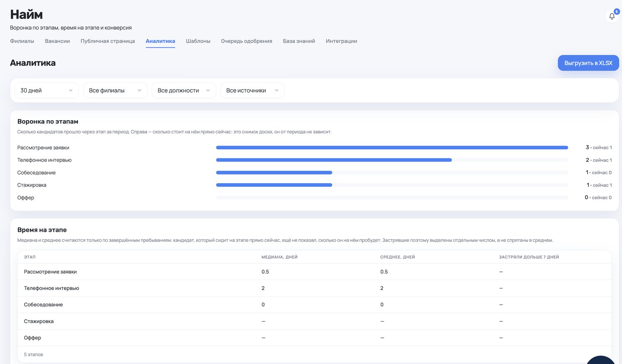Screen dimensions: 622x364
Task: Click the '3 · сейчас 1' count
Action: (599, 148)
